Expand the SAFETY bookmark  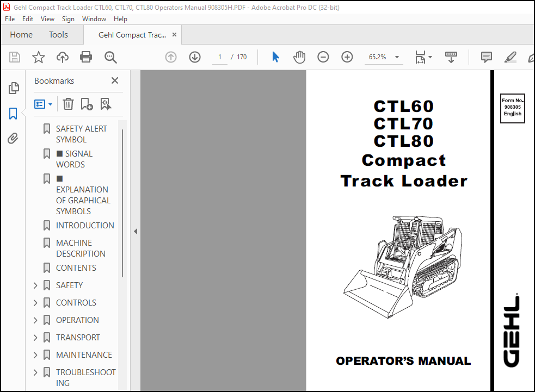35,285
